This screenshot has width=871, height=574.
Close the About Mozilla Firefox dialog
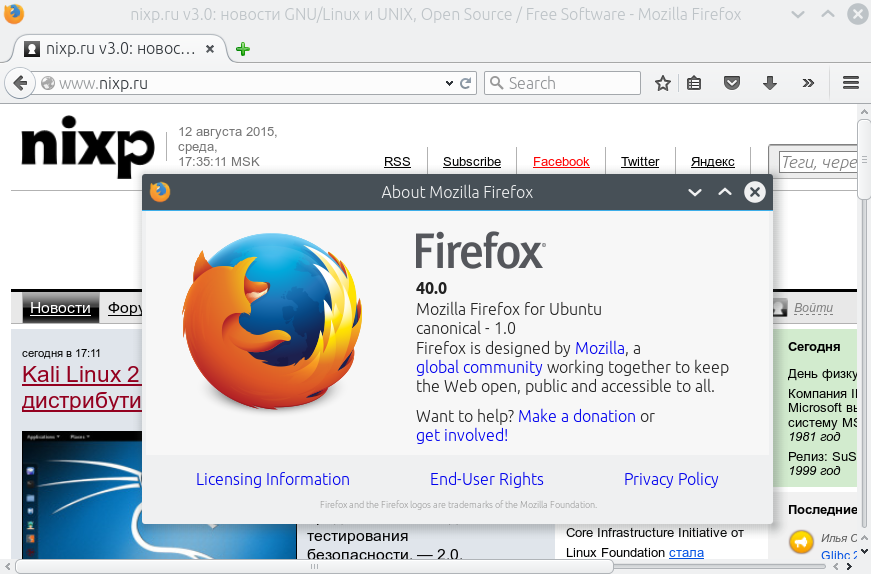754,192
